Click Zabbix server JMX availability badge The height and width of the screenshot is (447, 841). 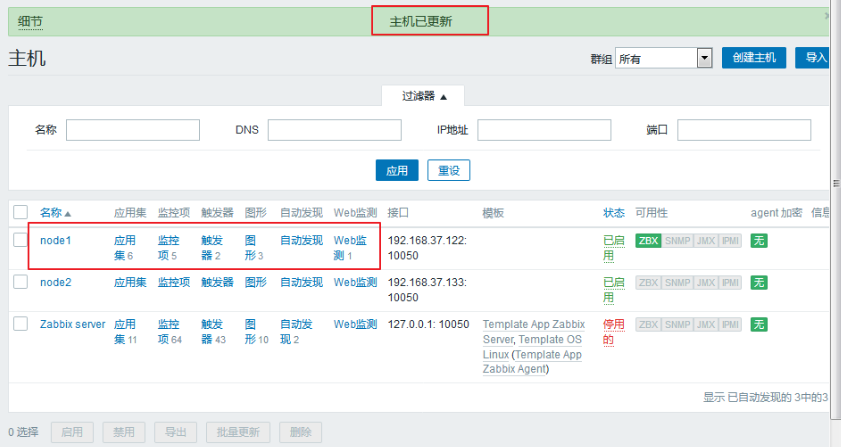click(705, 324)
